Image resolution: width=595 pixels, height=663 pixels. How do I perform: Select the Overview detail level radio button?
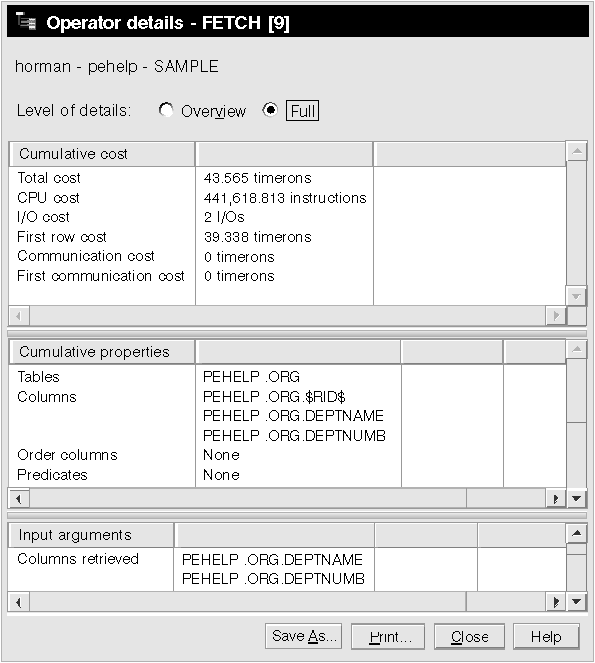(x=166, y=110)
